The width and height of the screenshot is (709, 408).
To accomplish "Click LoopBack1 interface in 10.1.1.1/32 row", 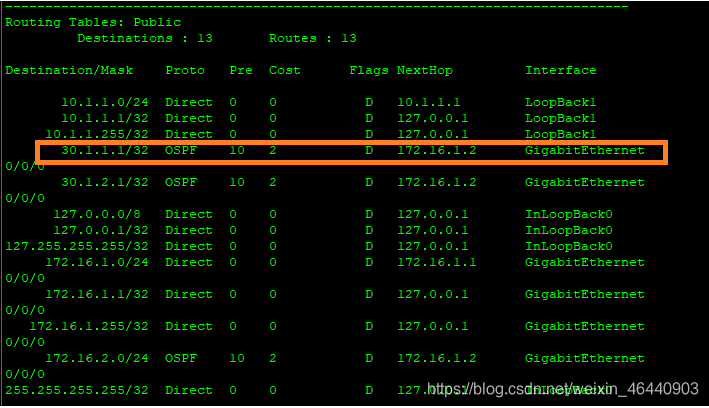I will coord(561,119).
